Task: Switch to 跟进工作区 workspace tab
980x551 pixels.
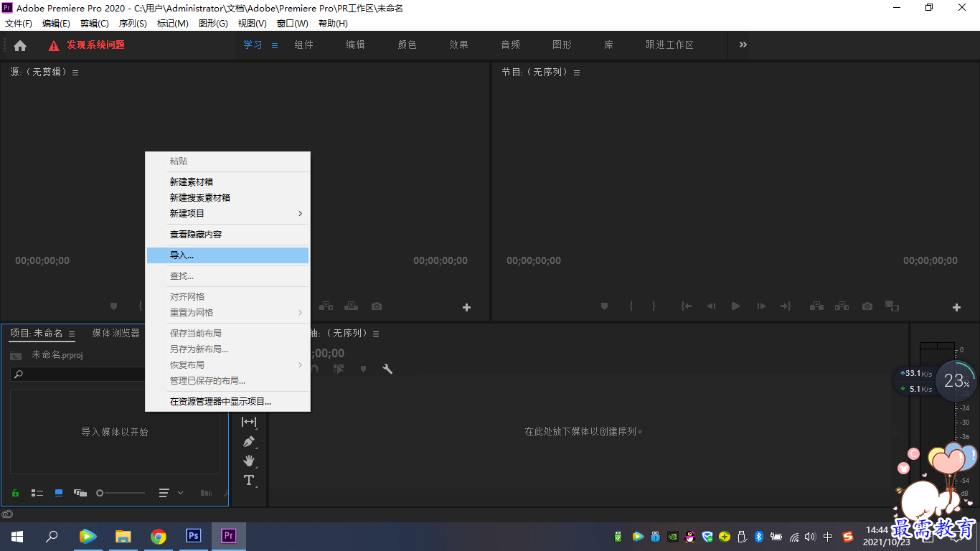Action: [x=669, y=44]
